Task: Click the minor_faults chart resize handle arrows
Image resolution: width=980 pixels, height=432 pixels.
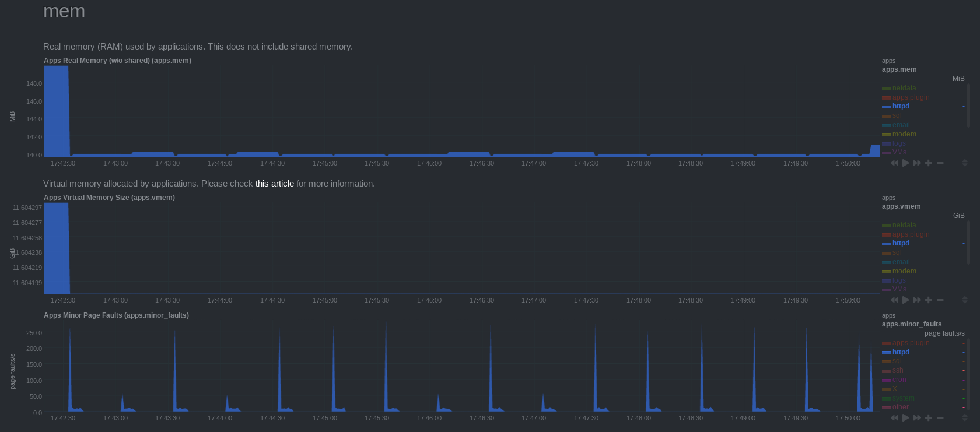Action: pos(965,417)
